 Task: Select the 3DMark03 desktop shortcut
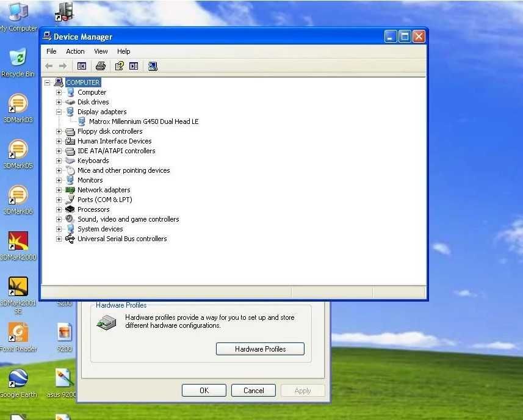click(18, 108)
